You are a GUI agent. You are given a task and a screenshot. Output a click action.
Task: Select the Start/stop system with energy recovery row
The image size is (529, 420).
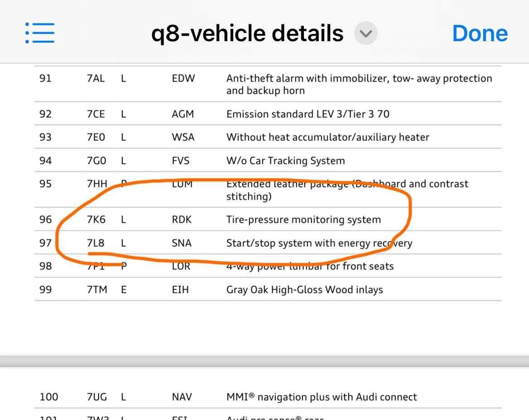319,243
